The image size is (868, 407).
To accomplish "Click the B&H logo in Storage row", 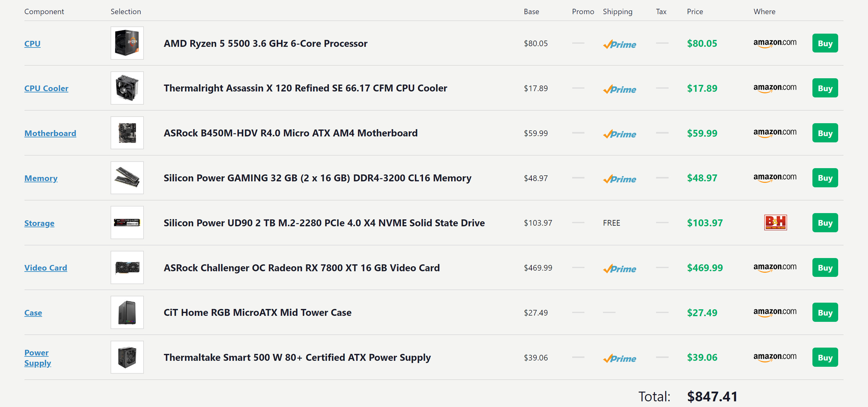I will pos(775,223).
